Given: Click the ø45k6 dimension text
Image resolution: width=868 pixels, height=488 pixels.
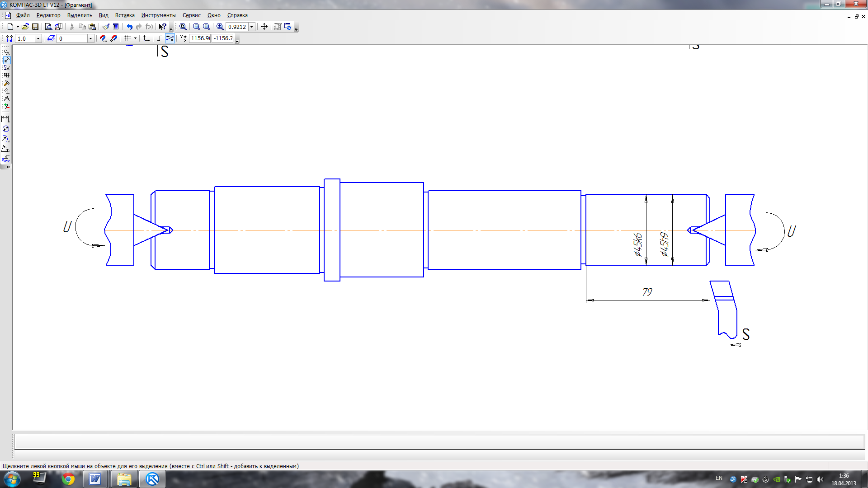Looking at the screenshot, I should 638,245.
